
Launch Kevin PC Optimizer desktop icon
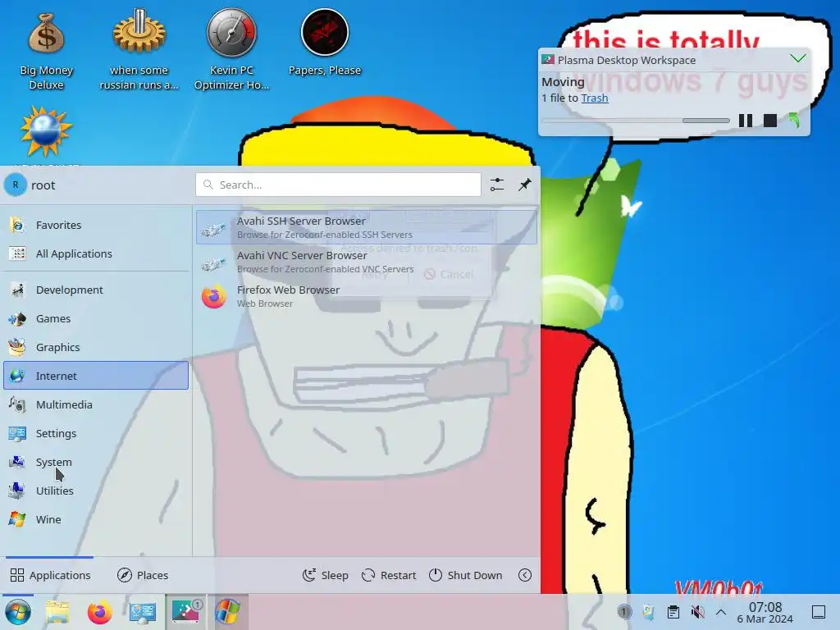tap(231, 49)
